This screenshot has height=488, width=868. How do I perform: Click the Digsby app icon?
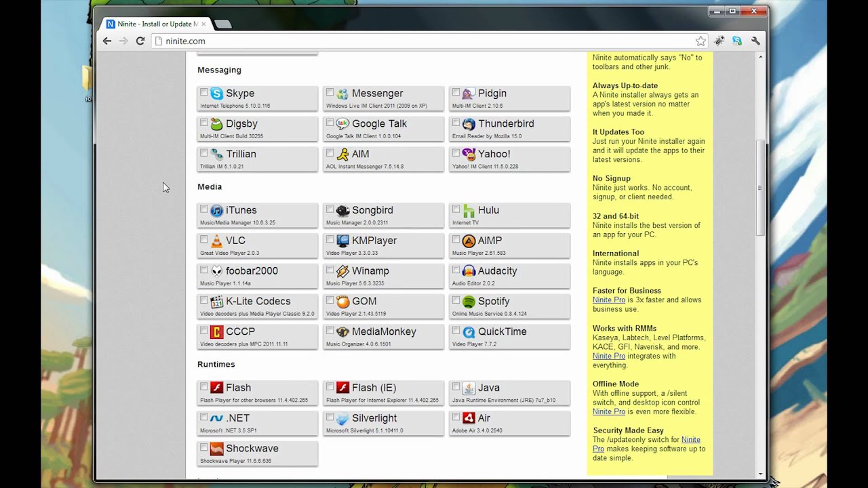[x=216, y=124]
